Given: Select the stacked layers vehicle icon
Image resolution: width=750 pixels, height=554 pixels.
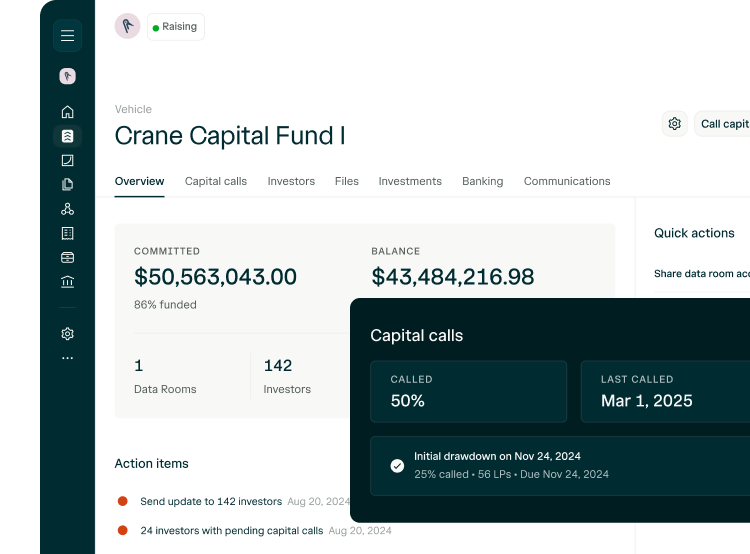Looking at the screenshot, I should tap(67, 136).
